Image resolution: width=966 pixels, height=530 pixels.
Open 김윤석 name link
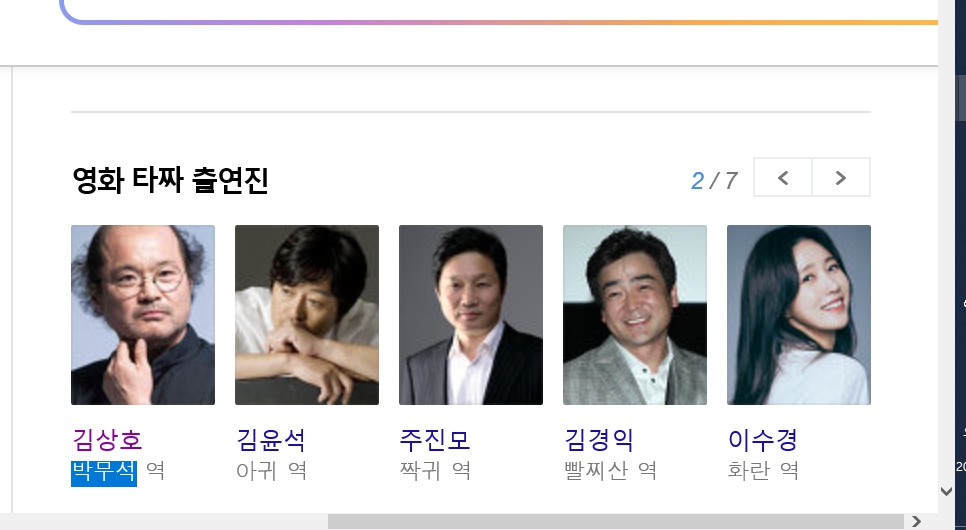tap(271, 440)
